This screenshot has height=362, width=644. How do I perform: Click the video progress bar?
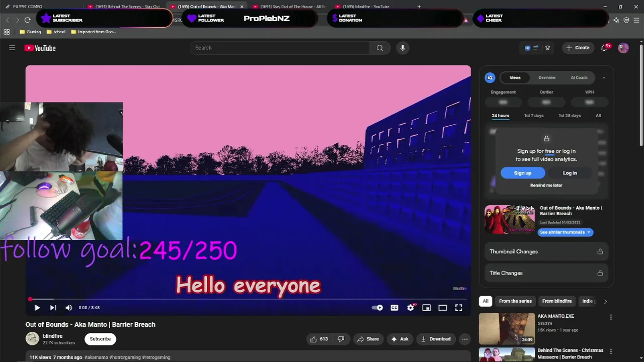click(x=248, y=299)
